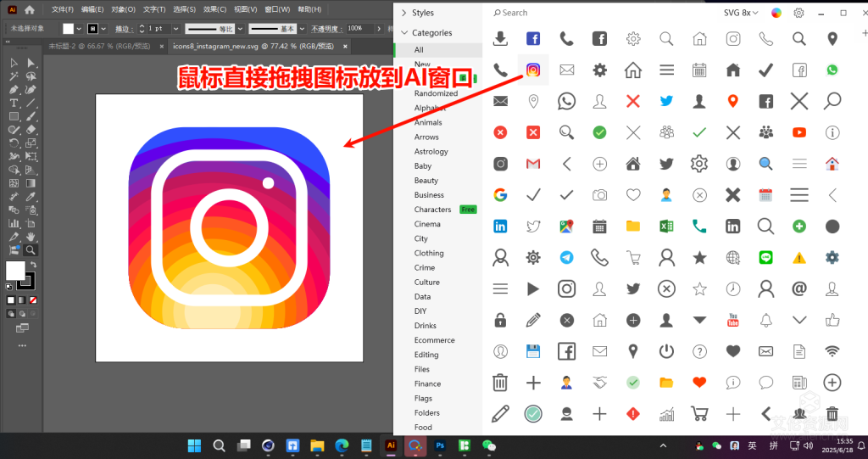Enable the Draw Behind mode
Viewport: 868px width, 459px height.
[x=22, y=314]
